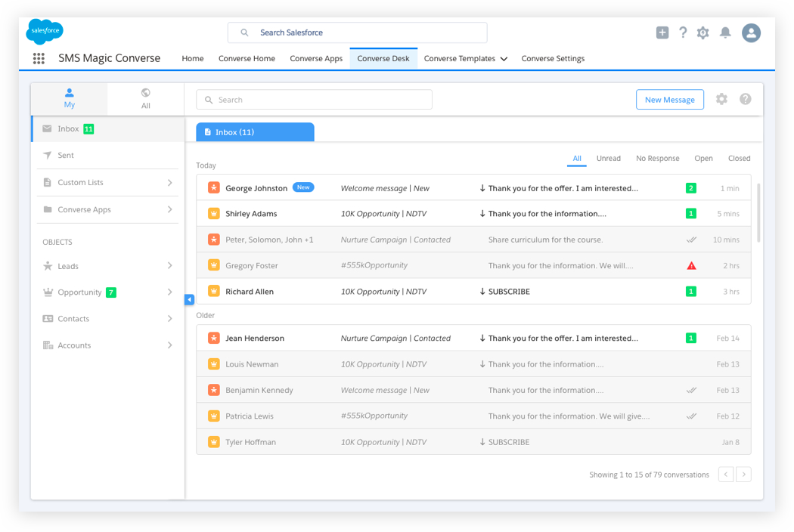The image size is (794, 532).
Task: Switch to All conversations view
Action: coord(146,98)
